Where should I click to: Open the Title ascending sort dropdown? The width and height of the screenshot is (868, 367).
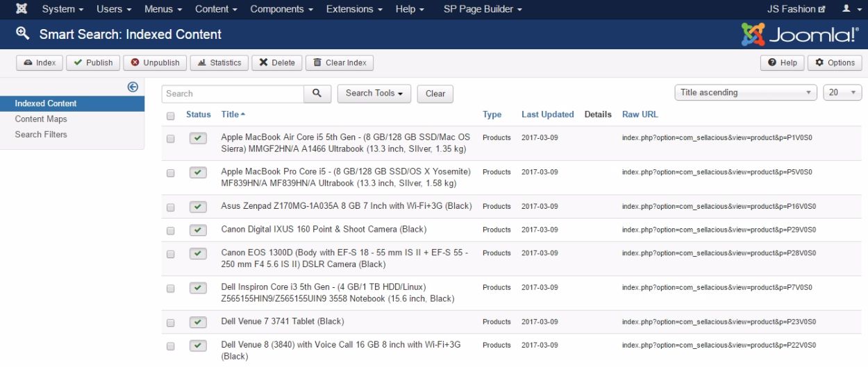746,92
